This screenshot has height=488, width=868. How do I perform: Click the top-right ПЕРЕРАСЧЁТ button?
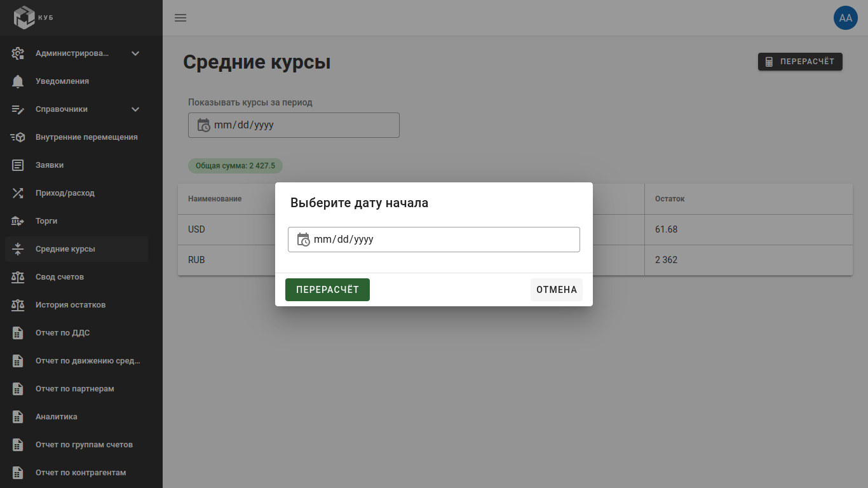[x=800, y=62]
